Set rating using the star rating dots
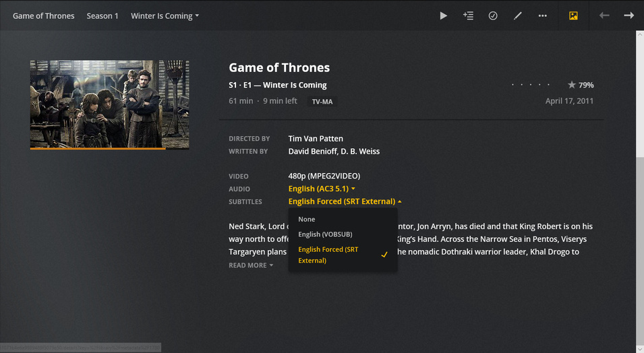The image size is (644, 353). pyautogui.click(x=531, y=85)
